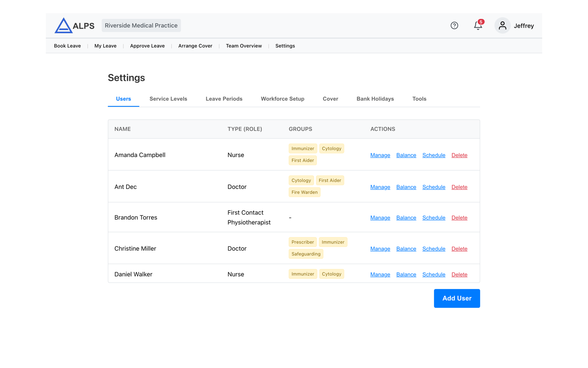Screen dimensions: 588x368
Task: Switch to Bank Holidays tab
Action: [x=375, y=99]
